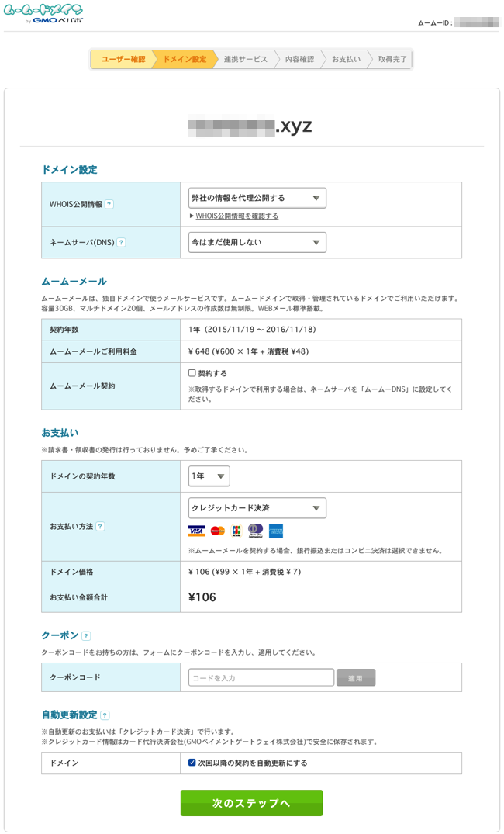This screenshot has width=504, height=834.
Task: Go to the ユーザー確認 step tab
Action: [x=122, y=60]
